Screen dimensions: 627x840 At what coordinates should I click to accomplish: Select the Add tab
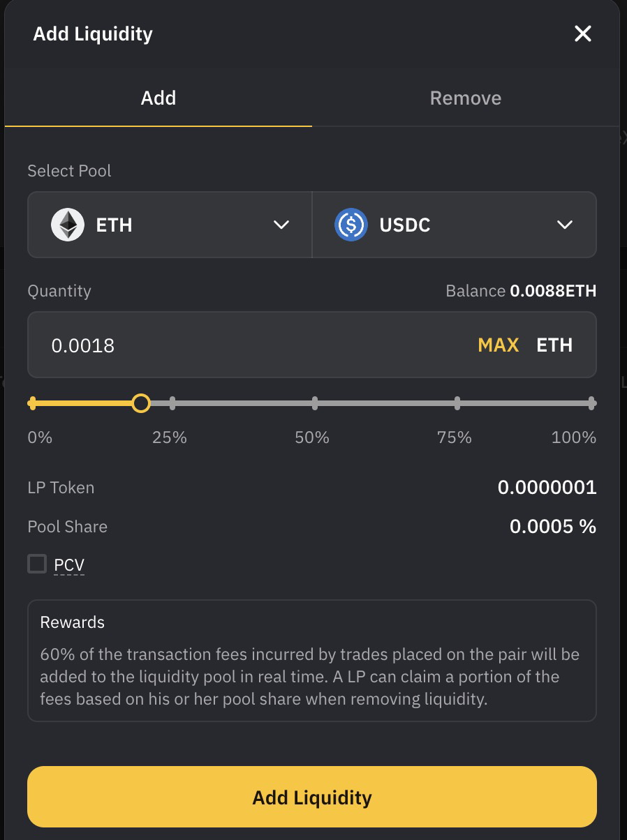[158, 98]
